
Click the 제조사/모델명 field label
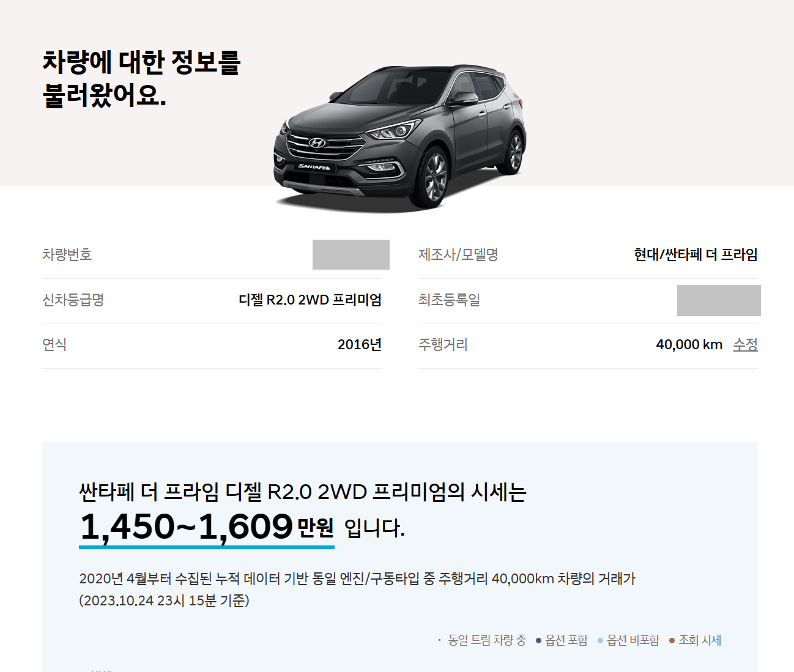point(458,254)
